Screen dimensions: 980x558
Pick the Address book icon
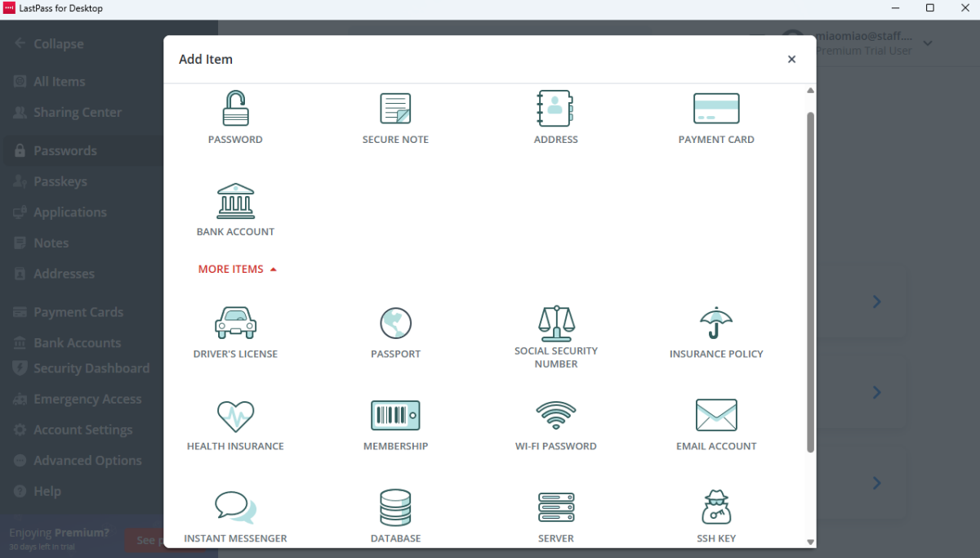coord(555,109)
